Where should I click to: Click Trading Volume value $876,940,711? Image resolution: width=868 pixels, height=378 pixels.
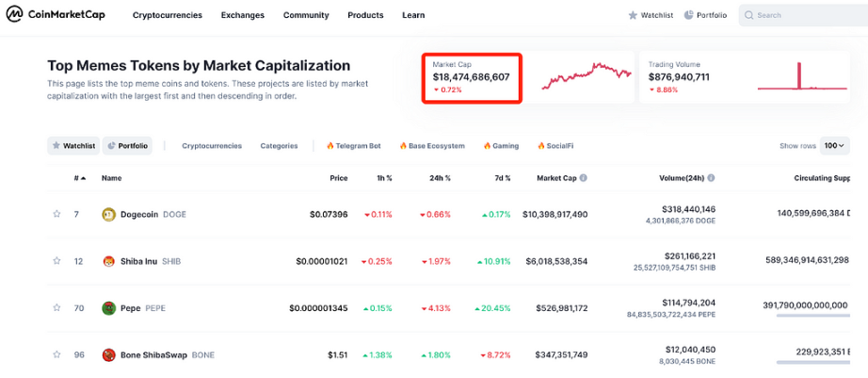point(679,77)
